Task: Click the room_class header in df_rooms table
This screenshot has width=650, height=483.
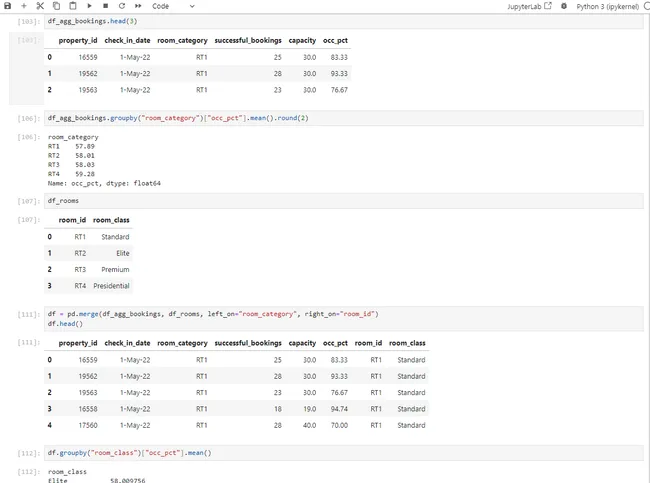Action: (111, 220)
